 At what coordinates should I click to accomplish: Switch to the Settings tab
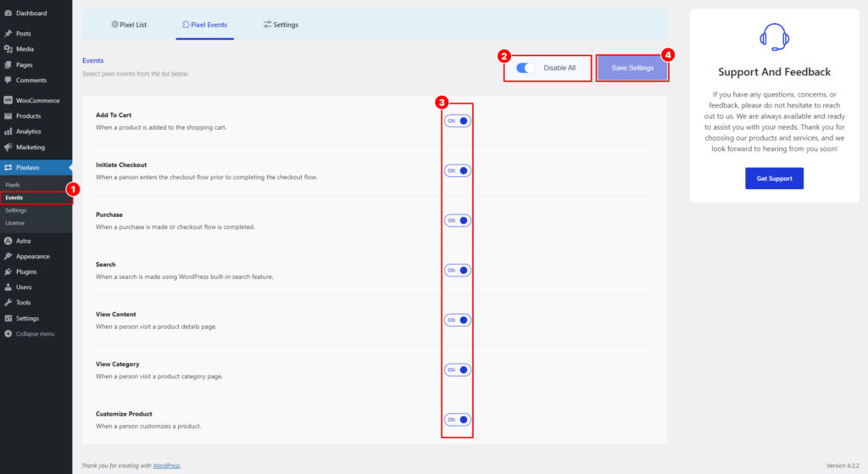click(x=281, y=25)
